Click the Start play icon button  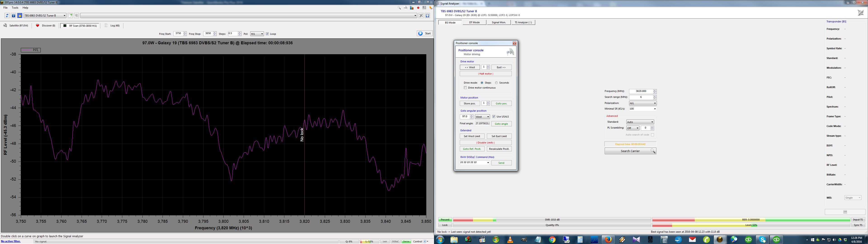point(424,33)
